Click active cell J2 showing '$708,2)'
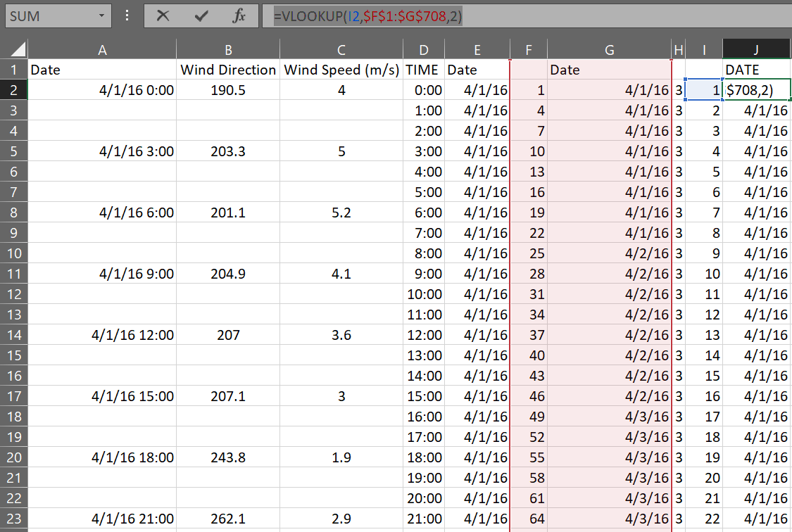Screen dimensions: 792x532 pyautogui.click(x=756, y=90)
